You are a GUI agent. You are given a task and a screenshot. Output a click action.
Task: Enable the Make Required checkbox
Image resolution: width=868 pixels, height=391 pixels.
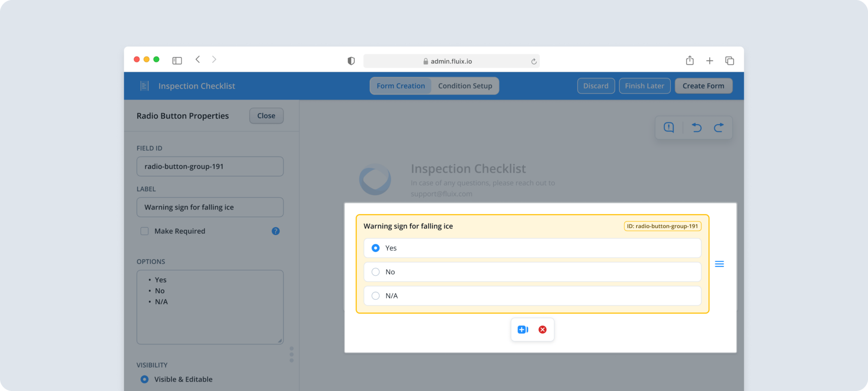point(145,231)
